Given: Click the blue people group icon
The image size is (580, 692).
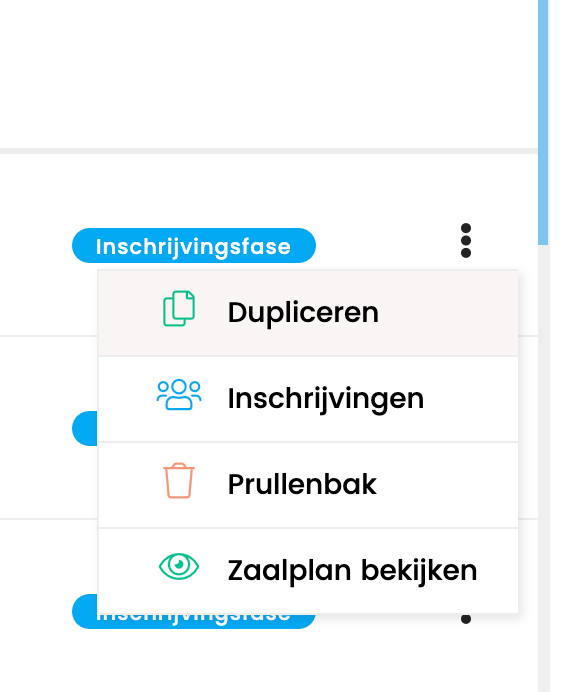Looking at the screenshot, I should [179, 395].
